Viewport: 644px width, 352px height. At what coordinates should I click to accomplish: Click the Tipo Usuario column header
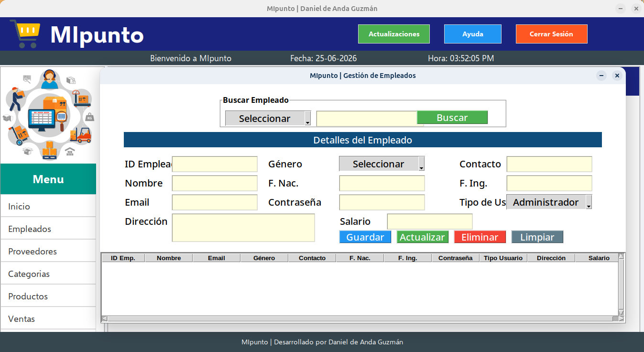503,258
